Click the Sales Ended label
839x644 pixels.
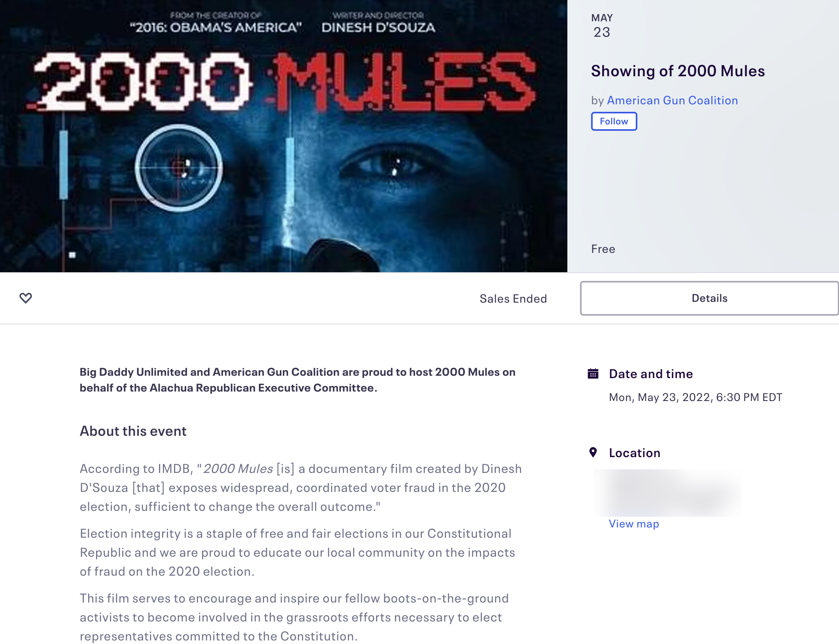coord(513,298)
